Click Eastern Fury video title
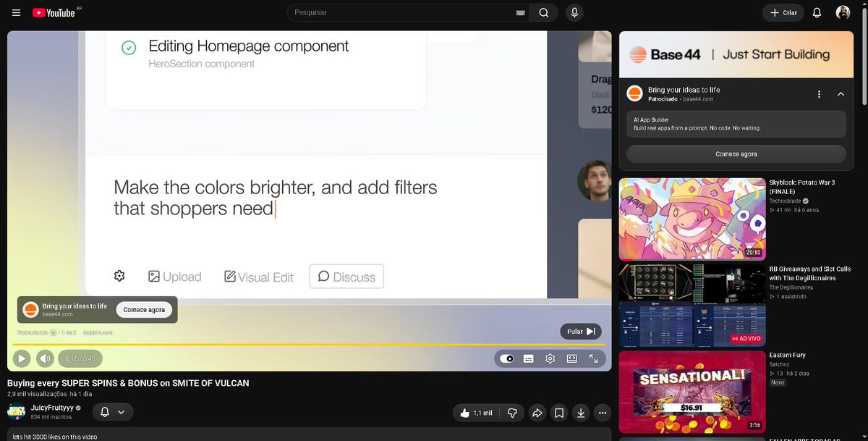 (x=788, y=355)
